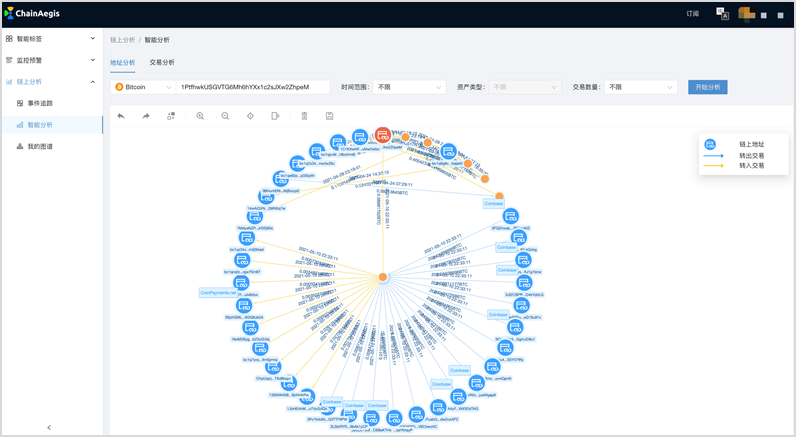Select node labeled 1MdyaNZP
Screen dimensions: 796x437
coord(255,217)
